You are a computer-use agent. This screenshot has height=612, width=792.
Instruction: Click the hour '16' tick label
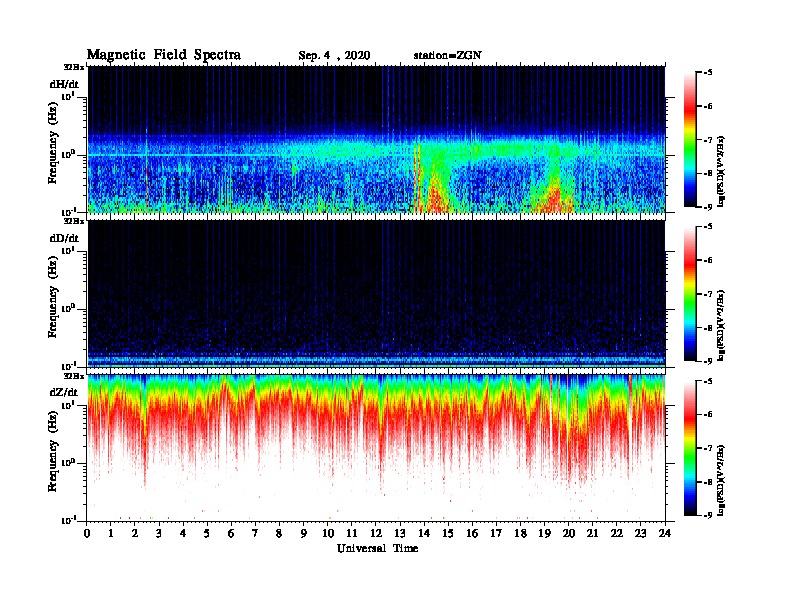click(472, 534)
